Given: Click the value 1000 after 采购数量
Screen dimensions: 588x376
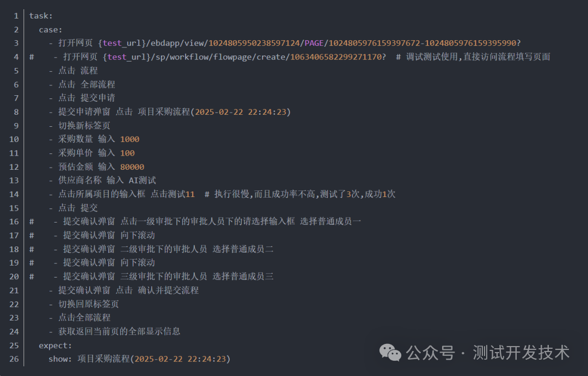Looking at the screenshot, I should point(130,139).
